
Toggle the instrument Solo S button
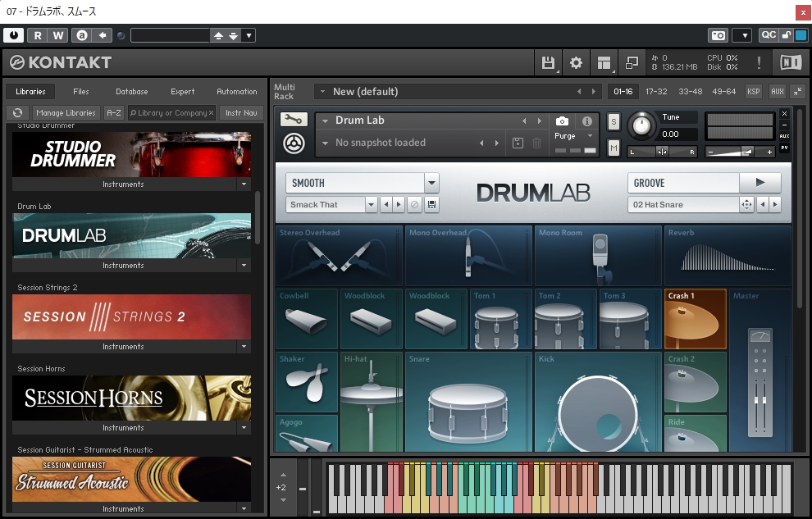coord(614,122)
